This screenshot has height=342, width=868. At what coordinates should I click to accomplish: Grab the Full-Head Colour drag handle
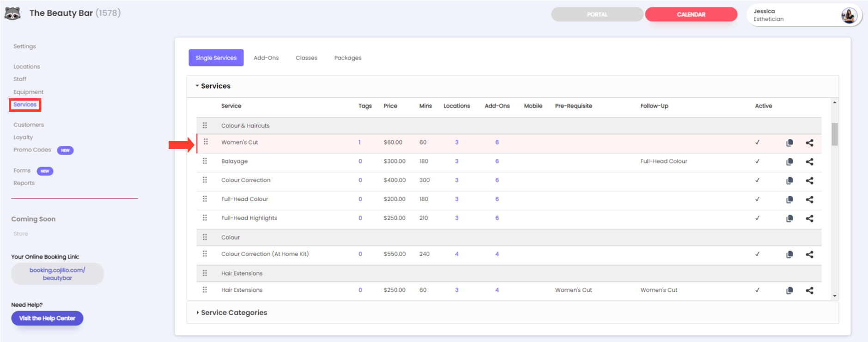click(205, 198)
